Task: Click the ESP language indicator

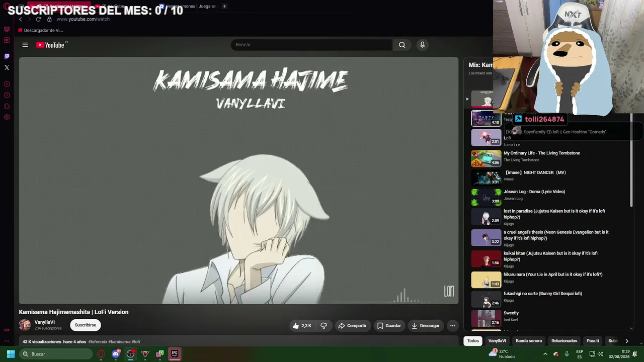Action: 580,354
